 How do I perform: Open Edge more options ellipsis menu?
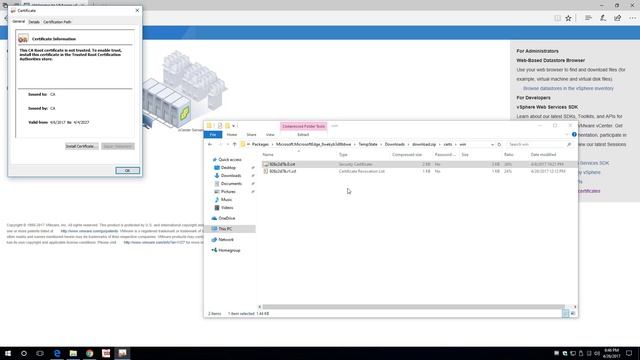tap(632, 18)
